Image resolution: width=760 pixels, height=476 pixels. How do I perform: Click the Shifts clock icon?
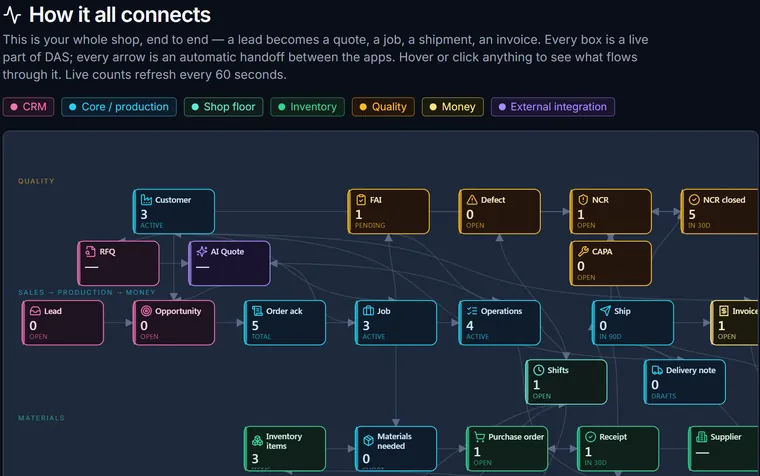(x=538, y=370)
